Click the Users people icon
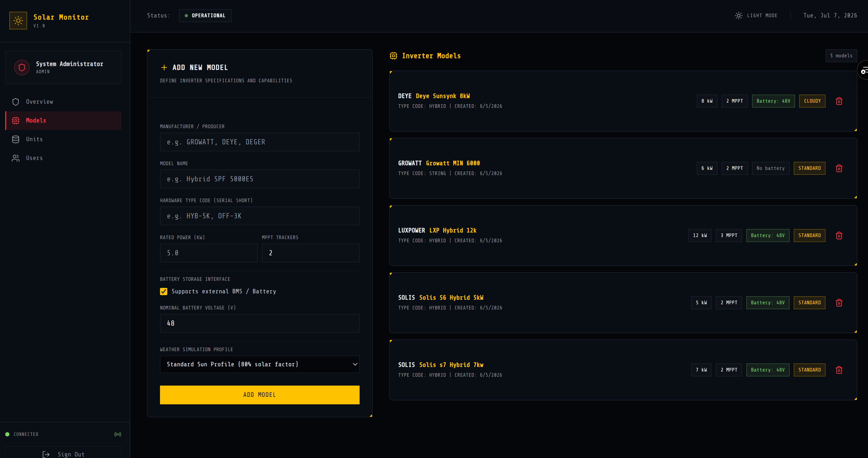868x458 pixels. pos(15,158)
